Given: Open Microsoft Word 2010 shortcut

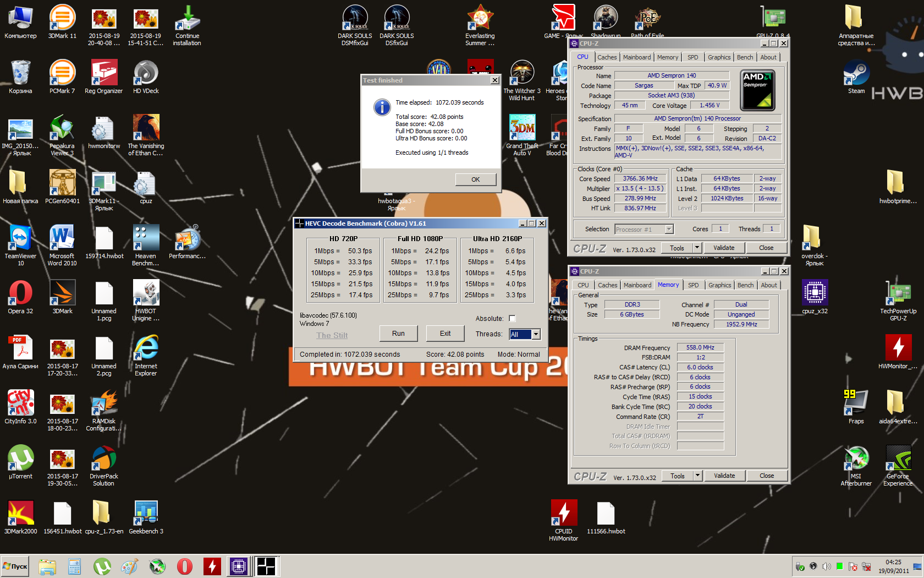Looking at the screenshot, I should pos(62,246).
